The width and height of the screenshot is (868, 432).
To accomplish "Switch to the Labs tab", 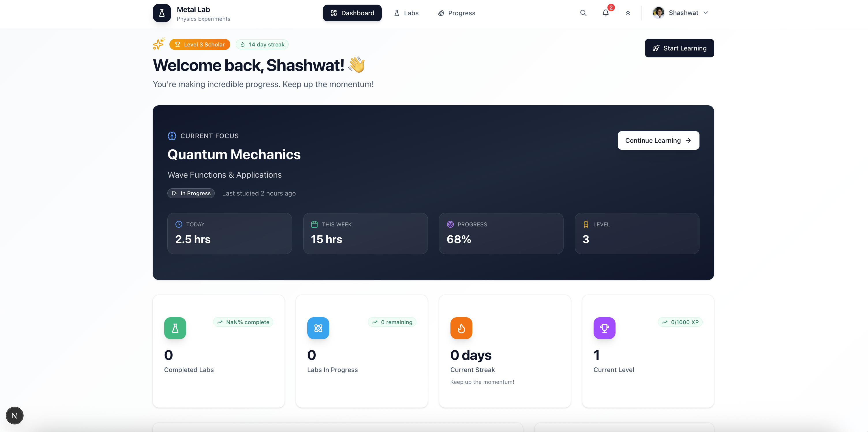I will [406, 13].
